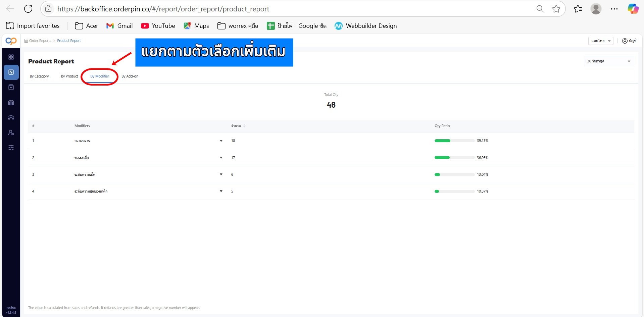Click the 39.13% percentage text

[x=483, y=141]
